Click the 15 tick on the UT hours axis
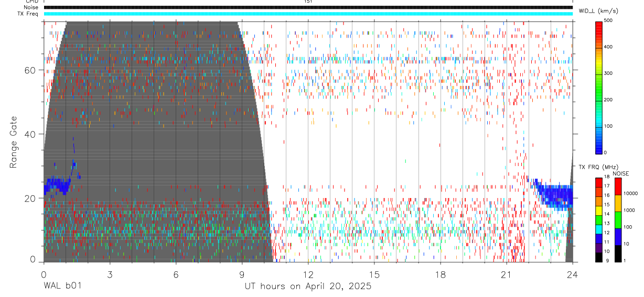 pyautogui.click(x=374, y=274)
